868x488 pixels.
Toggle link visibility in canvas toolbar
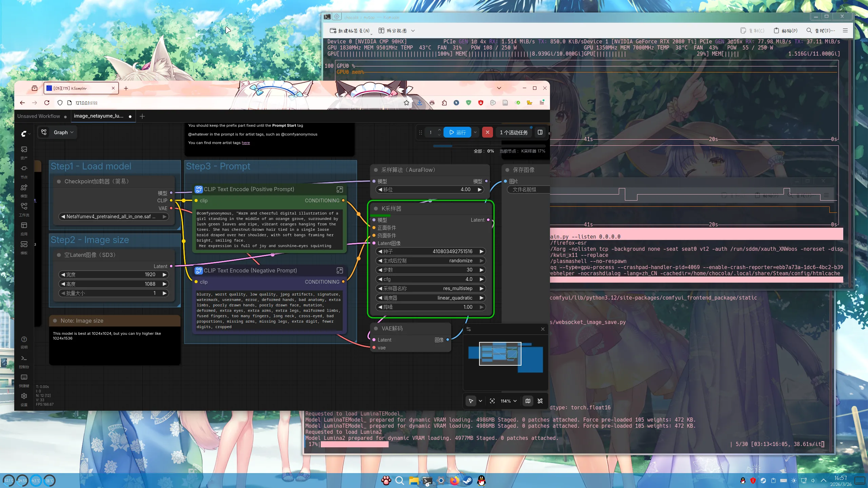pos(540,401)
